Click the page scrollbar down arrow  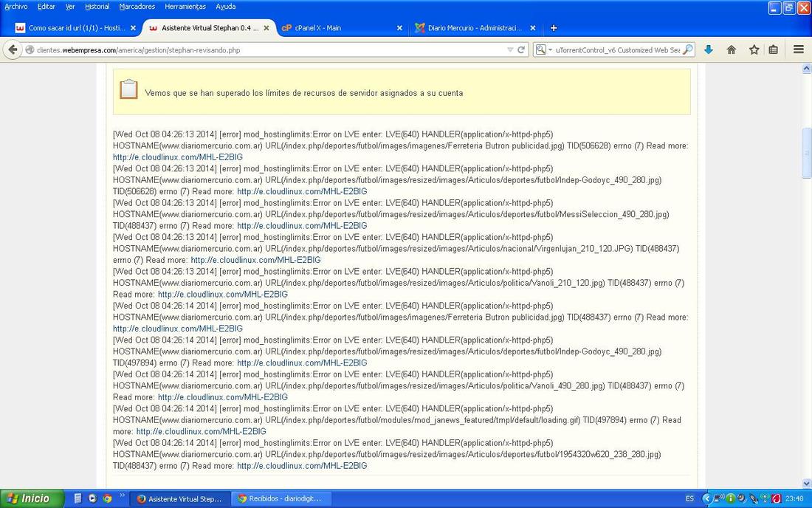806,483
